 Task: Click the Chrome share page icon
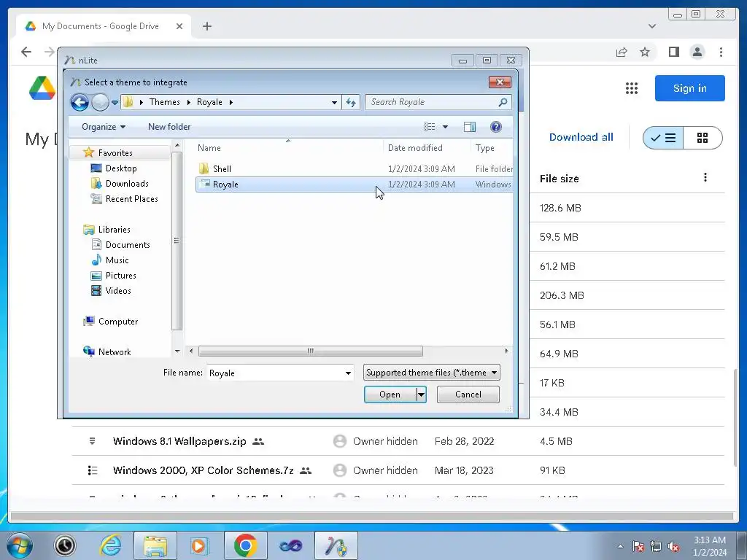[x=622, y=52]
